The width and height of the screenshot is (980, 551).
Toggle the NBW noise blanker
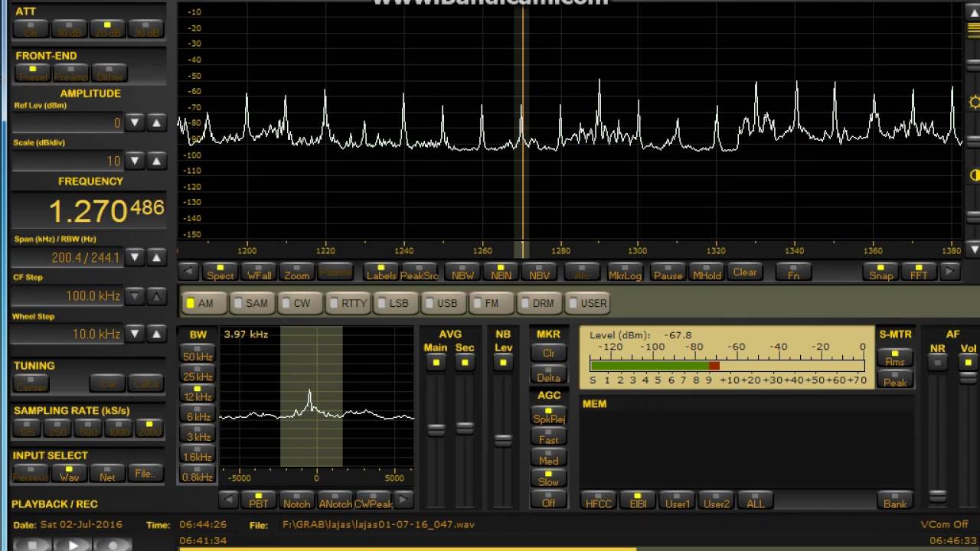[x=462, y=272]
